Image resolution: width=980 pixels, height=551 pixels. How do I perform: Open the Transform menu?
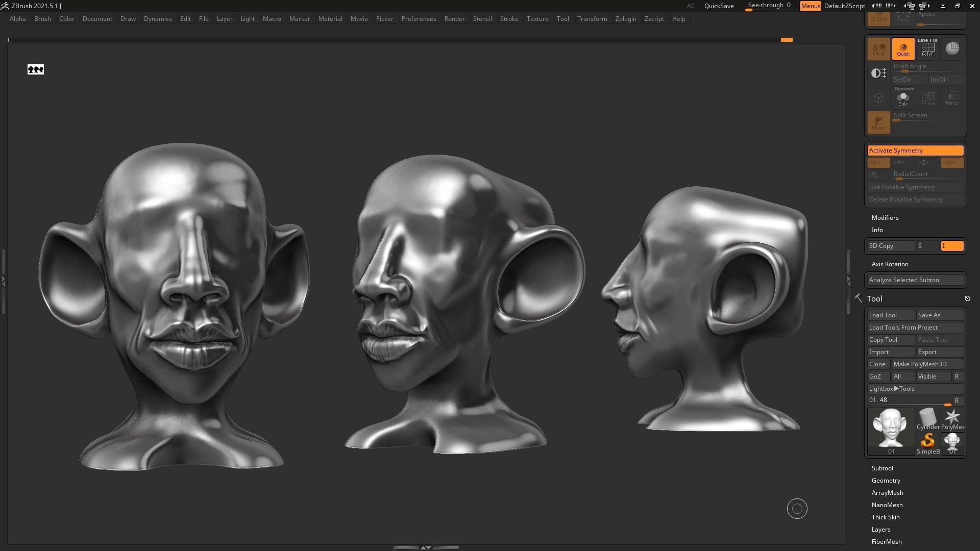click(592, 19)
